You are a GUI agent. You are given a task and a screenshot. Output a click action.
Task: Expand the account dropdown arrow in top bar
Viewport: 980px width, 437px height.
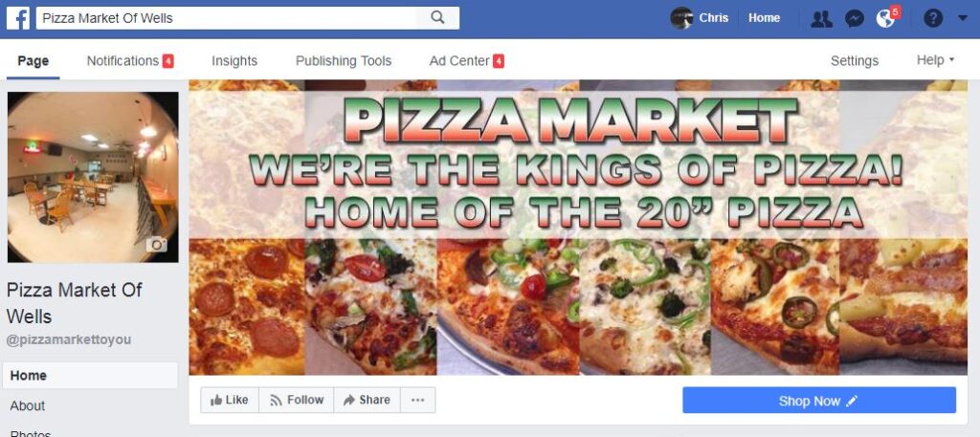(963, 18)
